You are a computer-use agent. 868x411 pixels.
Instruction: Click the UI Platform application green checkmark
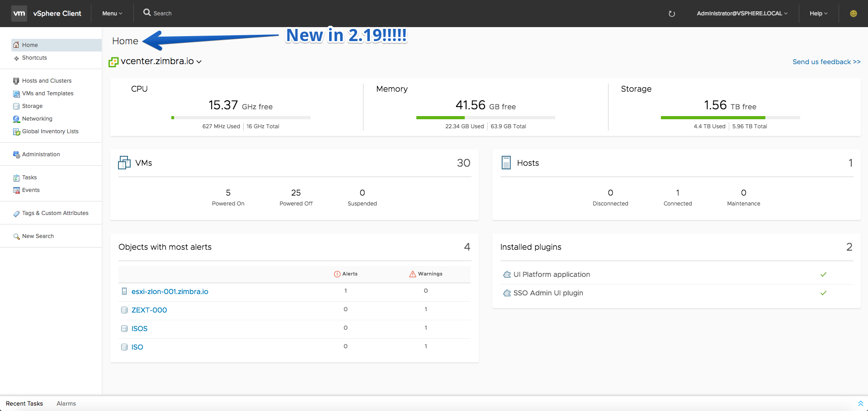pos(824,275)
